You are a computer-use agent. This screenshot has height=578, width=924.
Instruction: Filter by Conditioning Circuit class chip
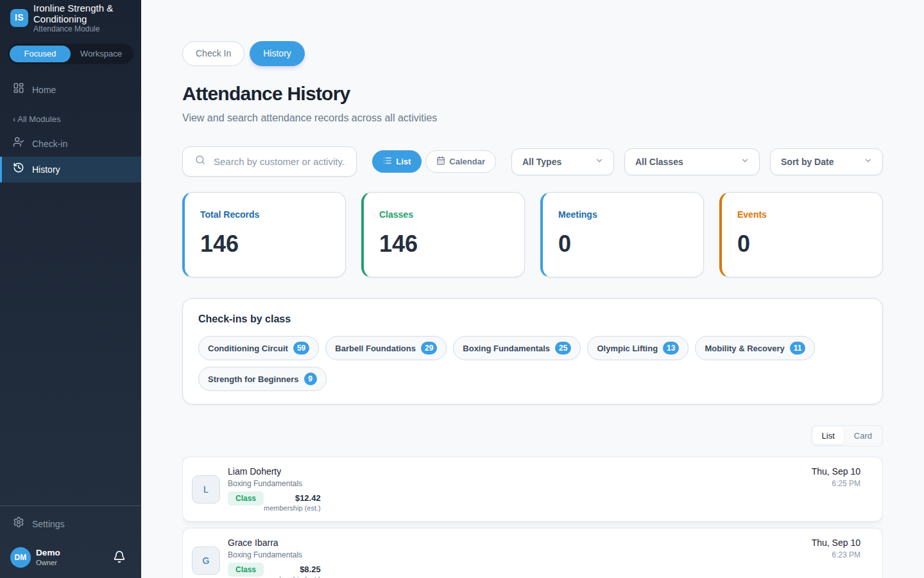click(x=259, y=348)
